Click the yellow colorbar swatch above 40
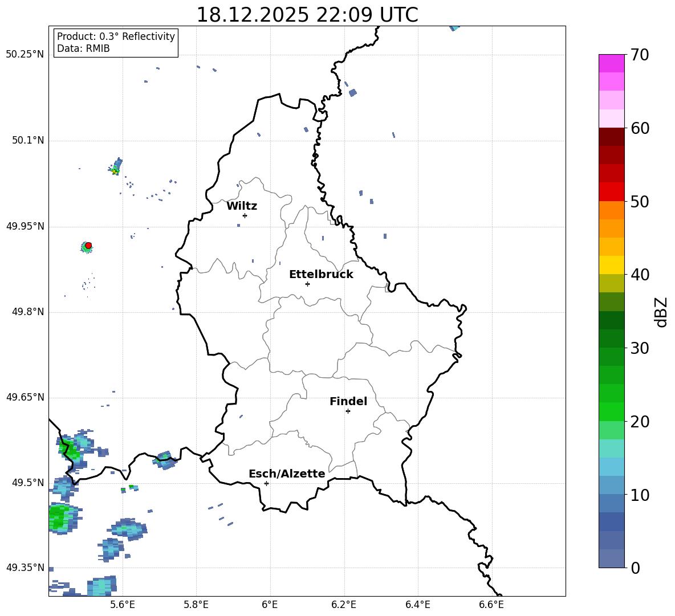The image size is (675, 616). [x=611, y=265]
